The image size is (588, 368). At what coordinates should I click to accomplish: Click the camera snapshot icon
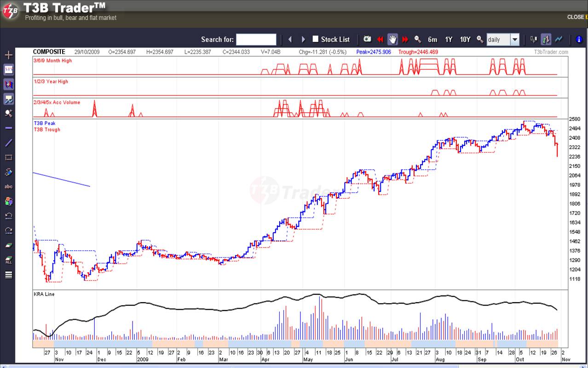367,40
